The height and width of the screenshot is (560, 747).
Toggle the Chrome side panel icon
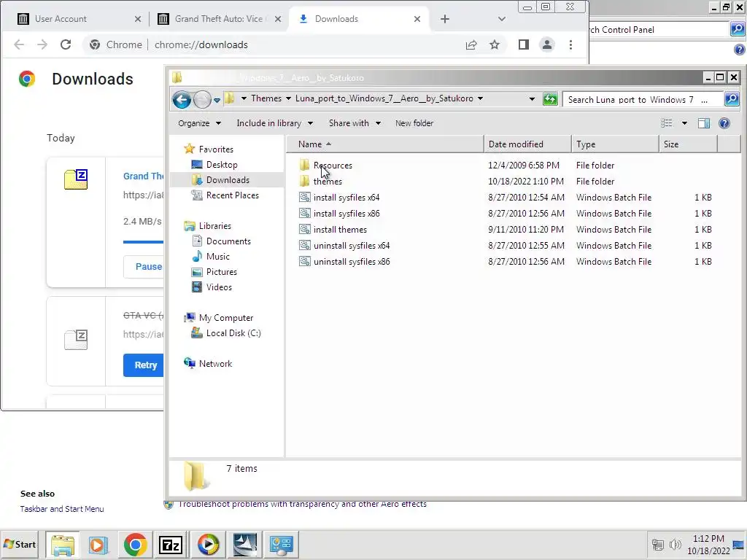point(524,44)
